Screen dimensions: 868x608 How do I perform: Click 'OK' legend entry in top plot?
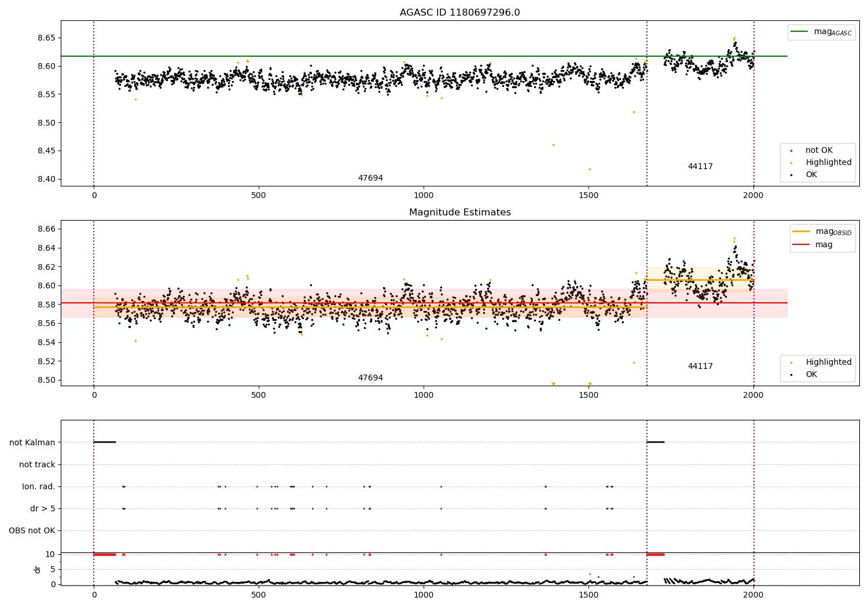click(x=811, y=175)
